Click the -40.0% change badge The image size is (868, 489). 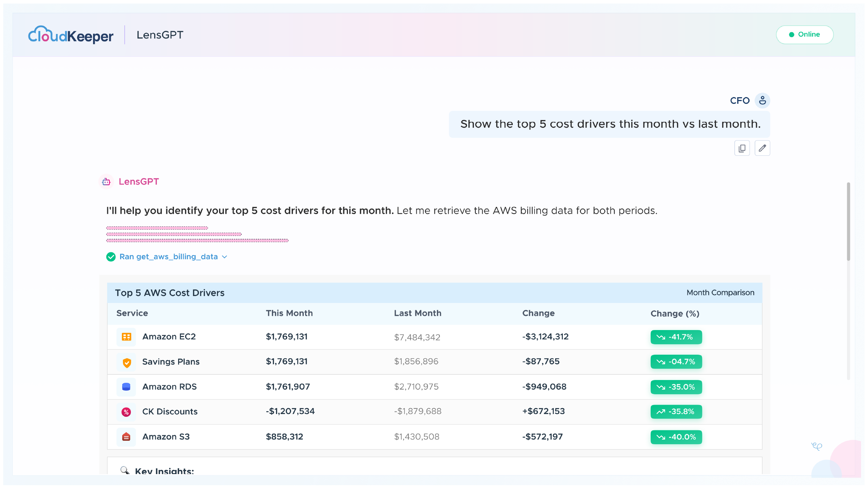676,437
